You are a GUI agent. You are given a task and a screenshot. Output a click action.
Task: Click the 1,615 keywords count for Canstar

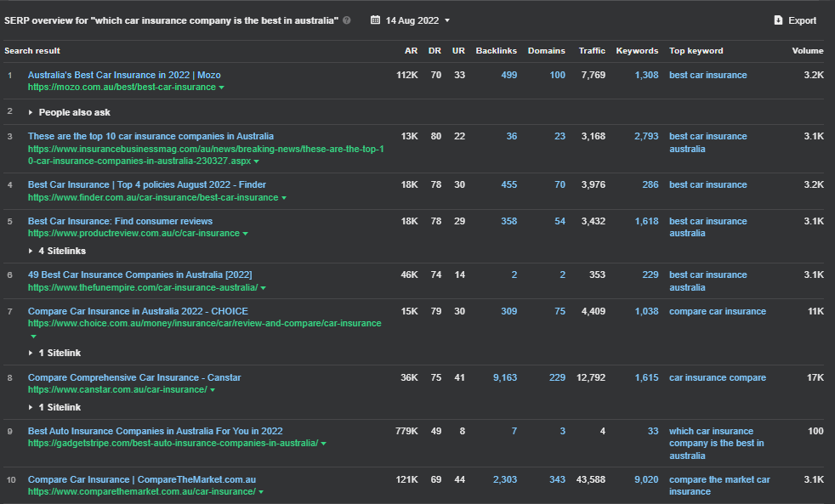646,377
